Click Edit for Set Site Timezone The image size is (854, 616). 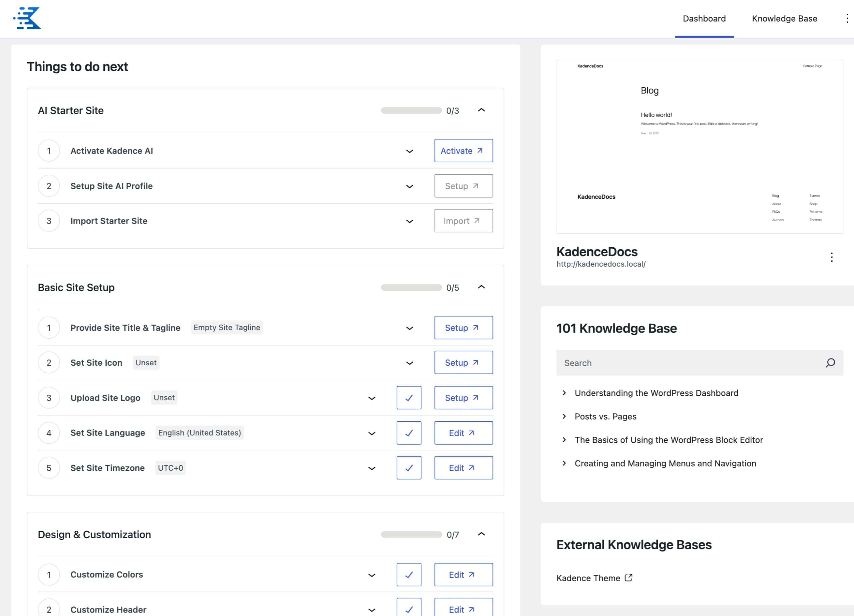[463, 468]
